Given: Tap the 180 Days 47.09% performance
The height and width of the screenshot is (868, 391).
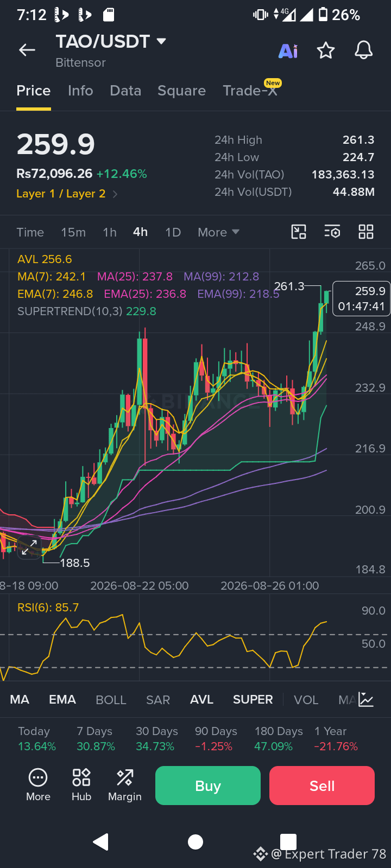Looking at the screenshot, I should point(279,739).
